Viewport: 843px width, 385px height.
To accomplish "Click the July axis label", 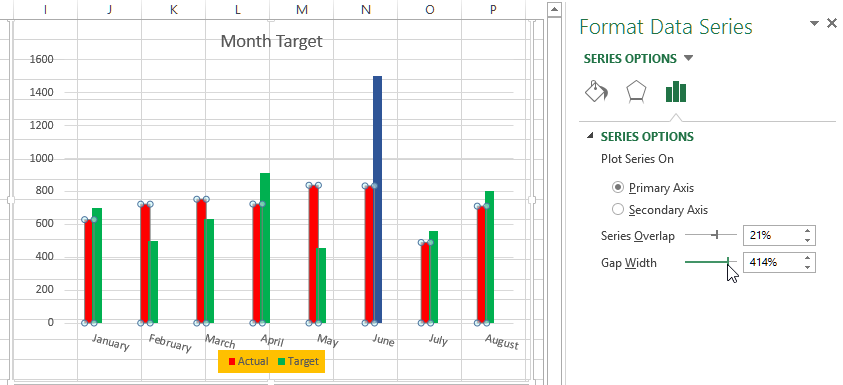I will (x=439, y=340).
